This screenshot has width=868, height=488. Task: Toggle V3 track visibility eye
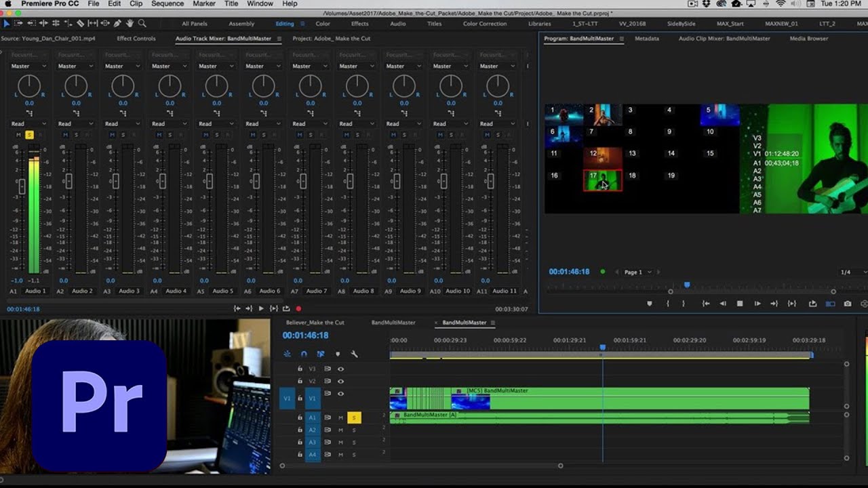pos(340,369)
